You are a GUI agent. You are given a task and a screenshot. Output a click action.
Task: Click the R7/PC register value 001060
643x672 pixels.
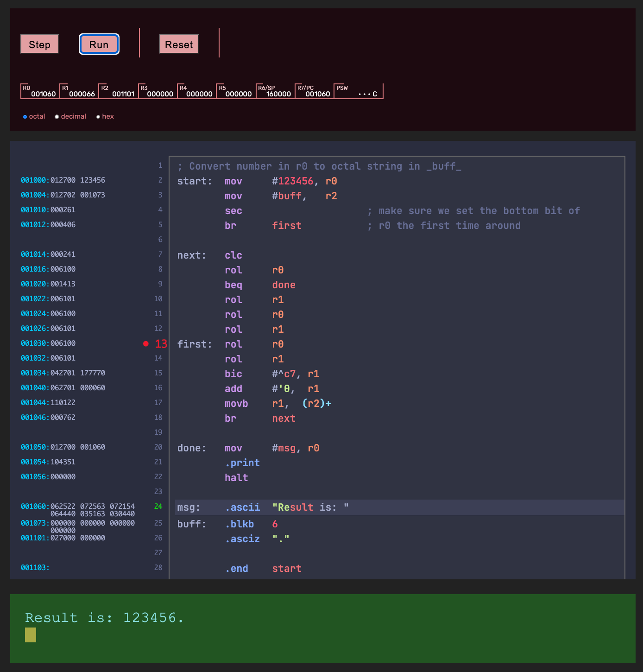coord(317,94)
